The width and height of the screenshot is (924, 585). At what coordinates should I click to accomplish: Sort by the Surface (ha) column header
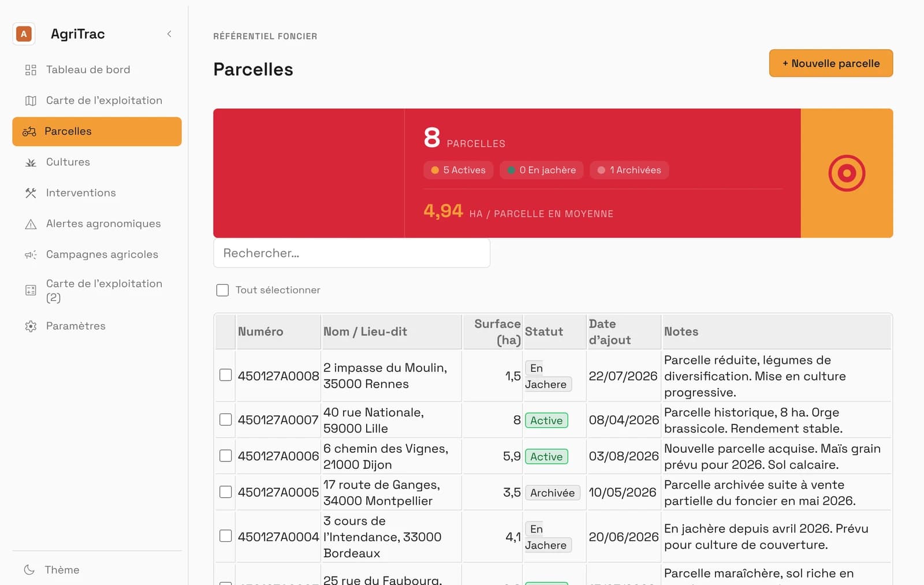click(x=493, y=332)
